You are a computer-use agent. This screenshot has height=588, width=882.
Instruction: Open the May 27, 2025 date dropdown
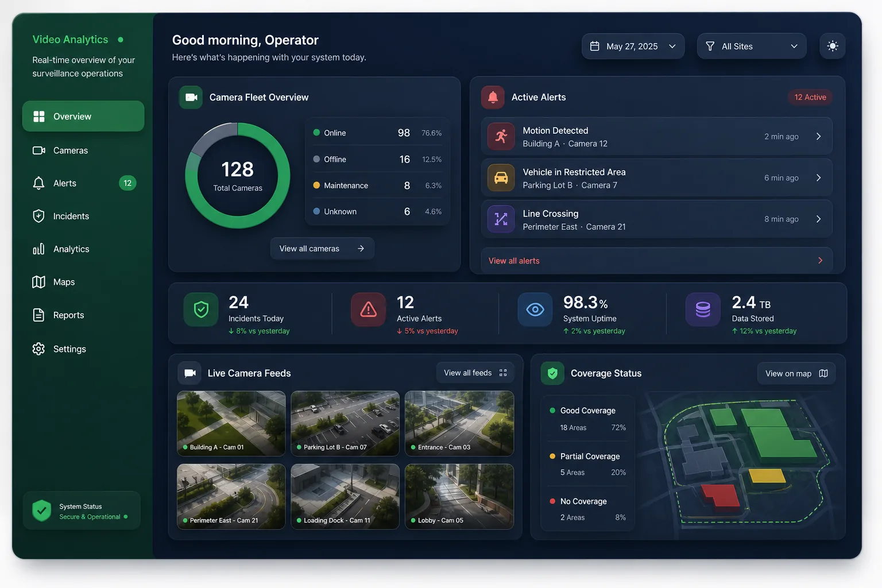point(633,46)
